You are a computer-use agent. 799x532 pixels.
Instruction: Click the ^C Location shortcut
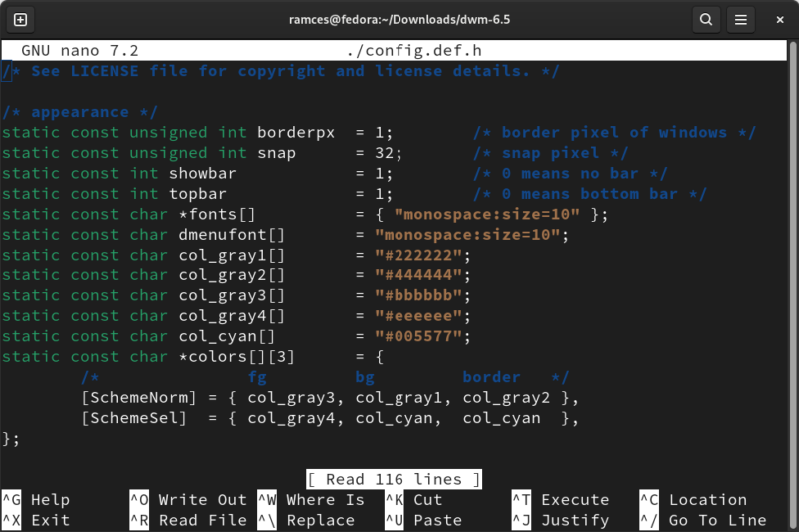[x=693, y=500]
